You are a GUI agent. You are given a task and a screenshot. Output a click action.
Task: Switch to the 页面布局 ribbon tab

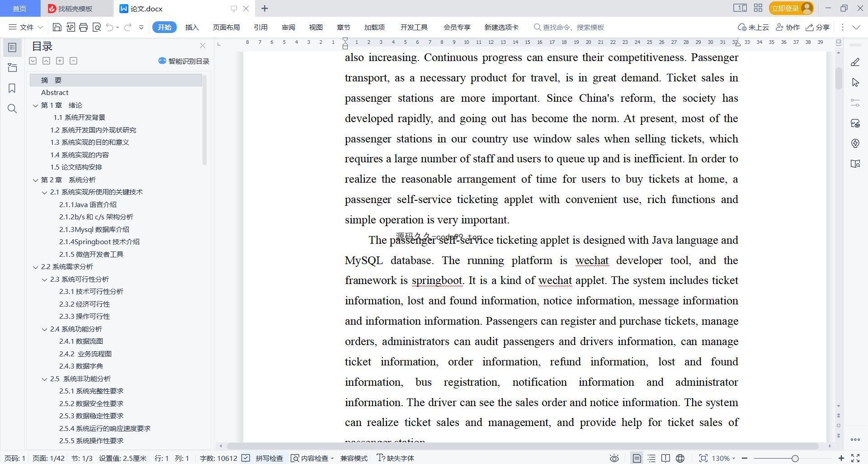click(x=226, y=27)
